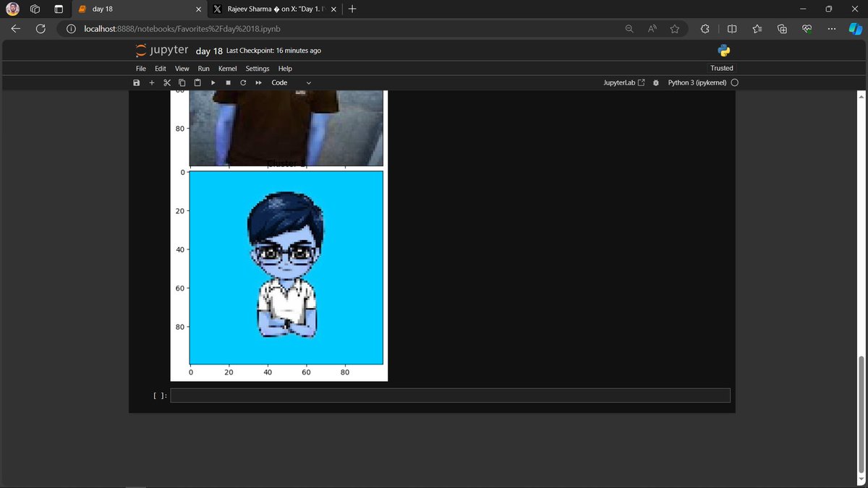View site information icon
Image resolution: width=868 pixels, height=488 pixels.
[x=71, y=29]
